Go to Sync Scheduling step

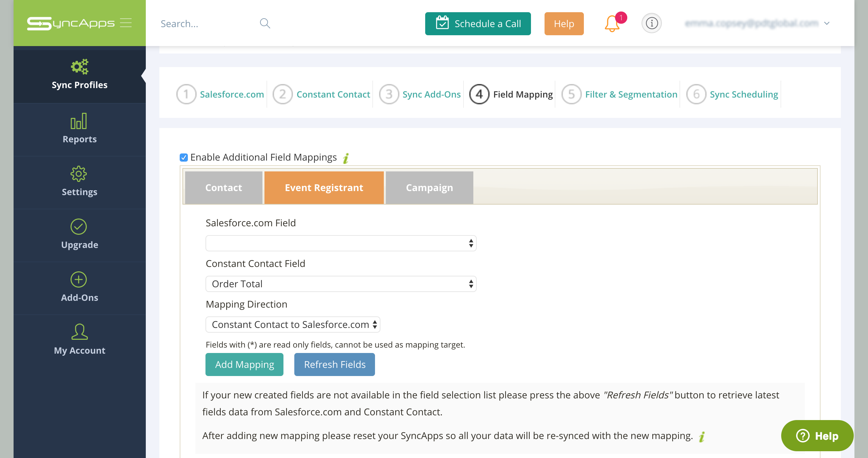[x=744, y=94]
